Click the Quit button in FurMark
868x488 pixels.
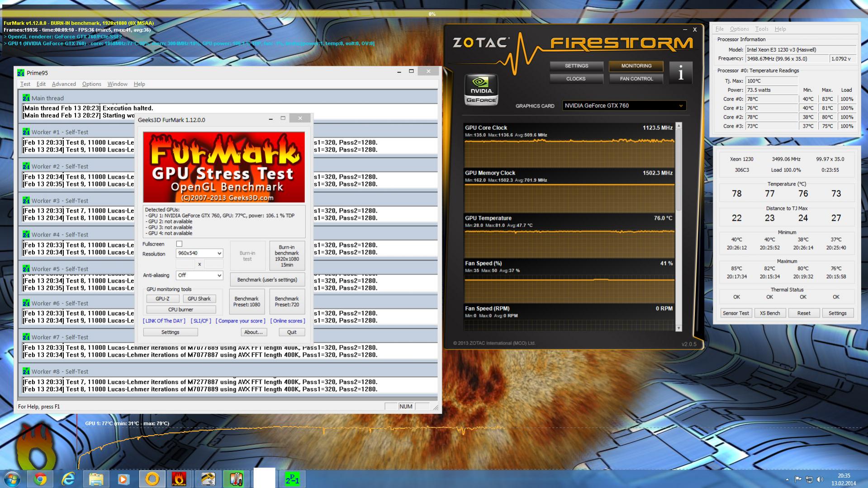click(292, 332)
